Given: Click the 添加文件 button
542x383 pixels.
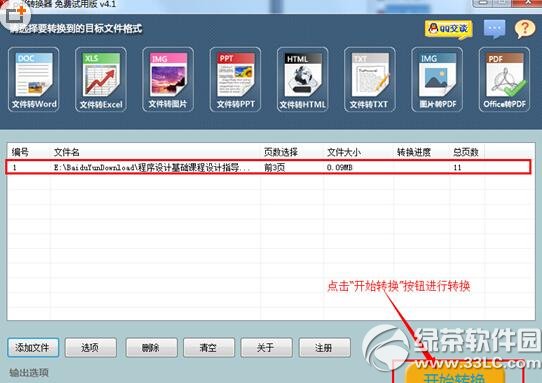Looking at the screenshot, I should click(33, 347).
